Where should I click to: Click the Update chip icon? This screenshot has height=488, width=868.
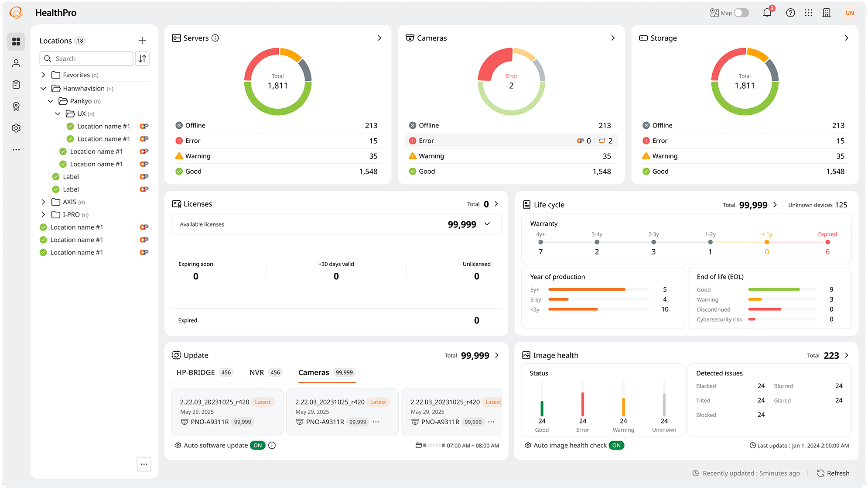click(x=177, y=355)
